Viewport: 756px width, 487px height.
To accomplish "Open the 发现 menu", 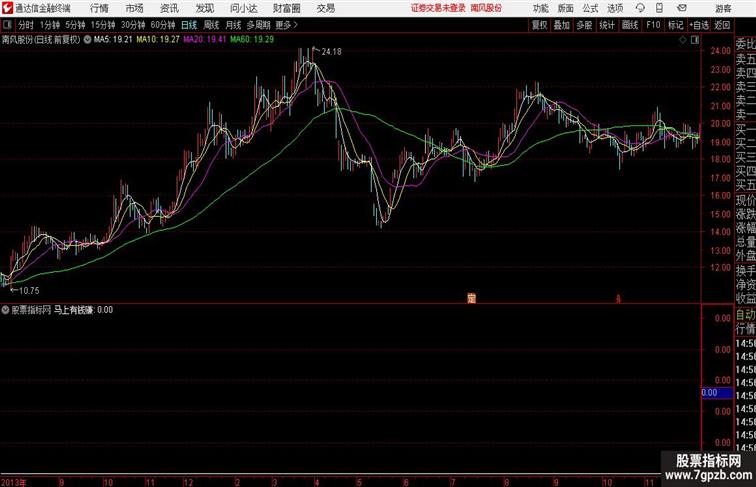I will [x=205, y=8].
